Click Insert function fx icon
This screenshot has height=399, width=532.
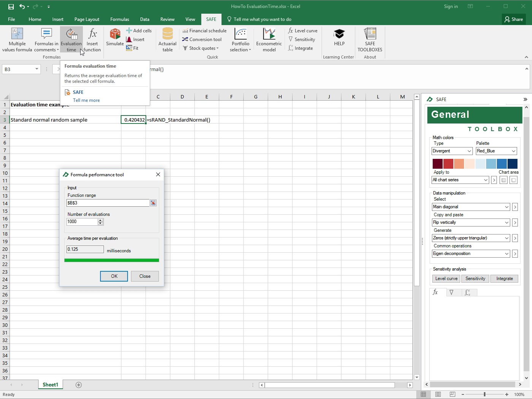point(92,34)
